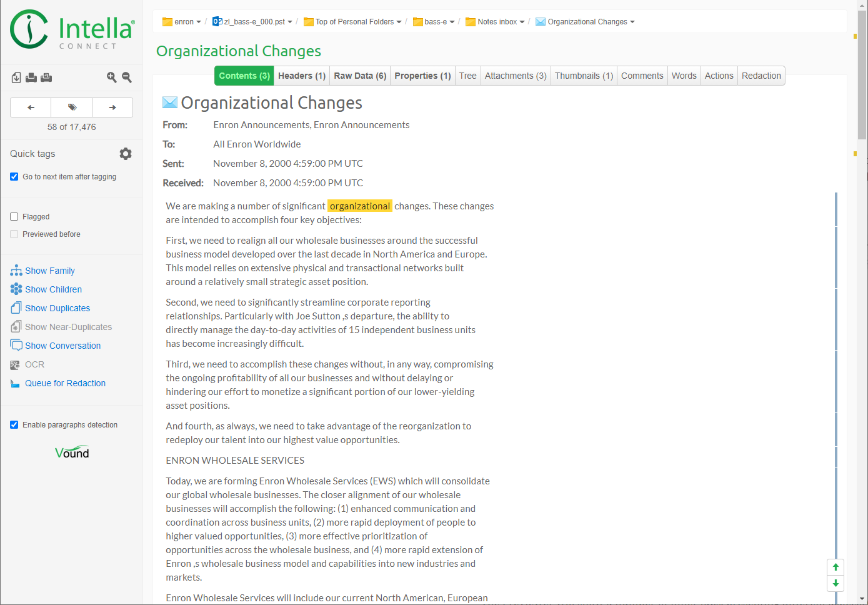This screenshot has width=868, height=605.
Task: Click the Show Family link
Action: point(50,271)
